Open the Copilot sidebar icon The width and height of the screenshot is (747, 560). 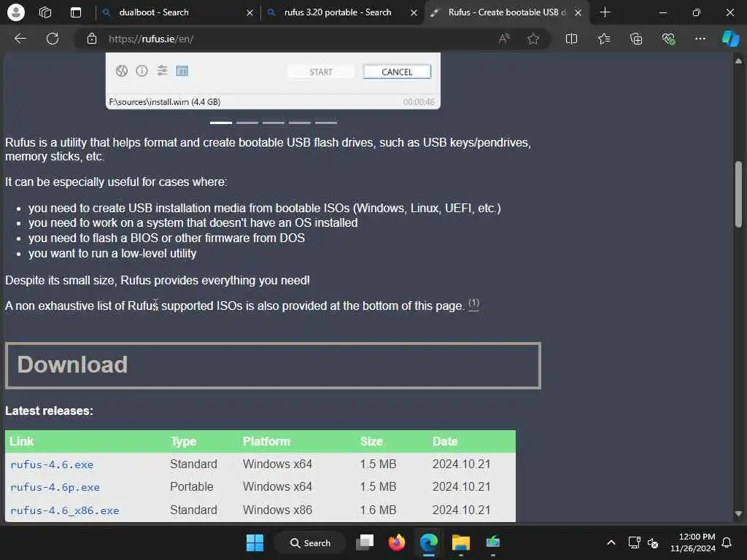point(730,39)
